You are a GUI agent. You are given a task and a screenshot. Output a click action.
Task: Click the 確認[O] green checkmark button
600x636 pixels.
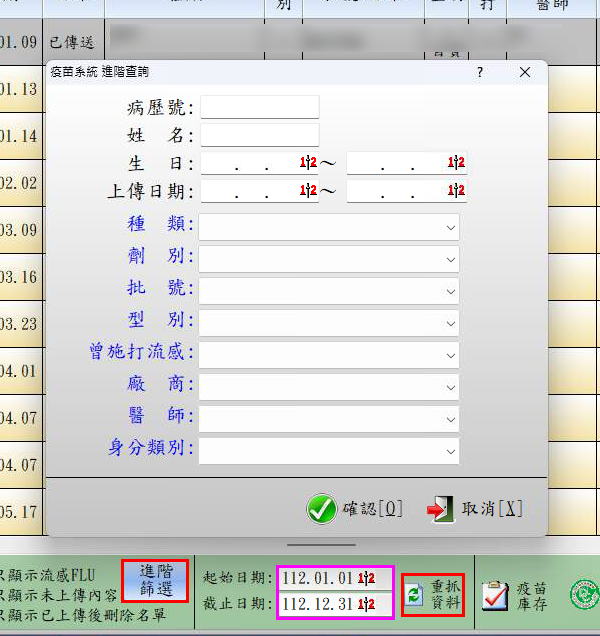355,508
